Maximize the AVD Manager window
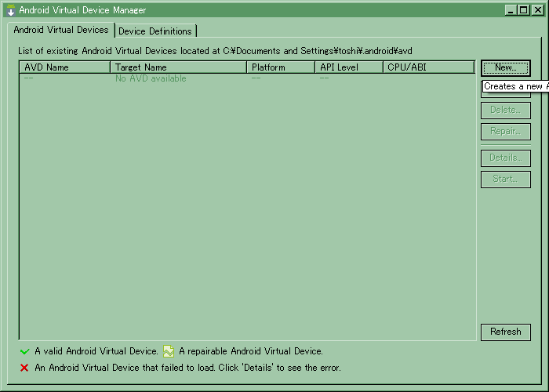This screenshot has width=549, height=392. click(524, 10)
